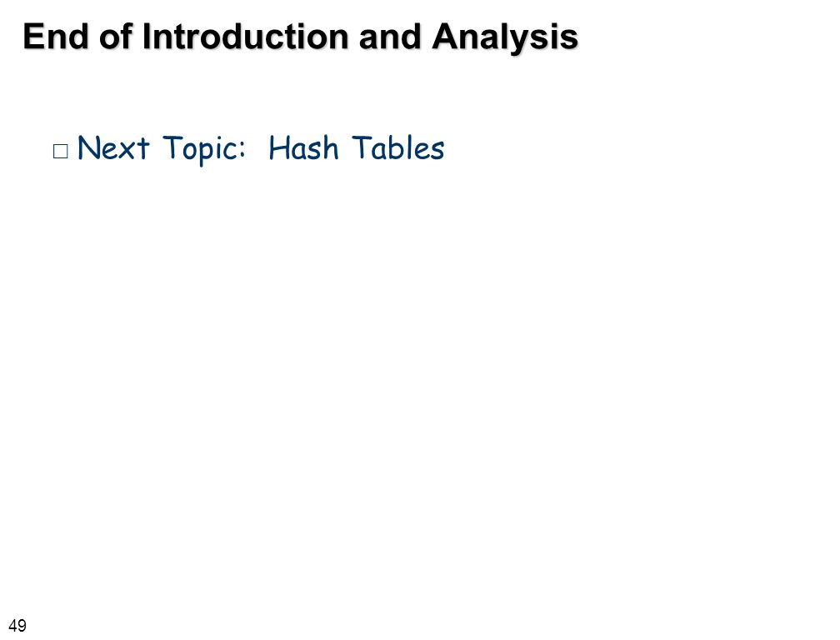Select the slide number 49
840x640 pixels.
tap(17, 625)
